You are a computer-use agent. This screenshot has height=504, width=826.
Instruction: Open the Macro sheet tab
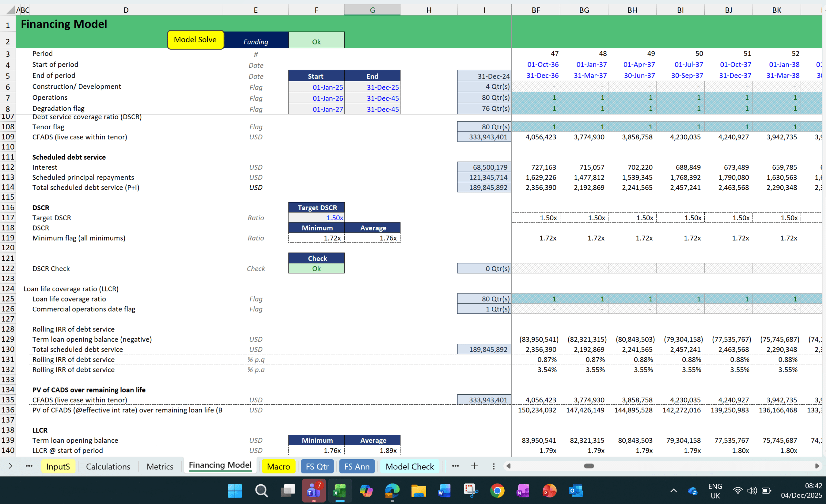click(278, 467)
